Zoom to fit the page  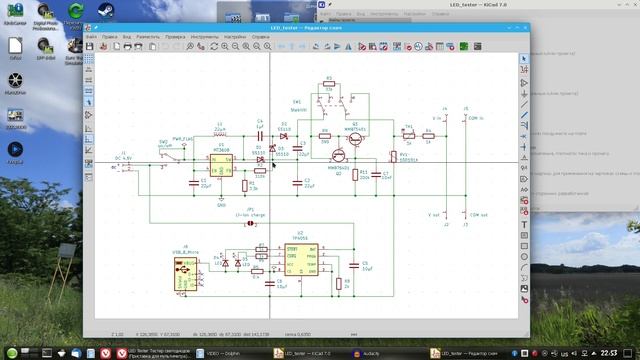pos(246,47)
